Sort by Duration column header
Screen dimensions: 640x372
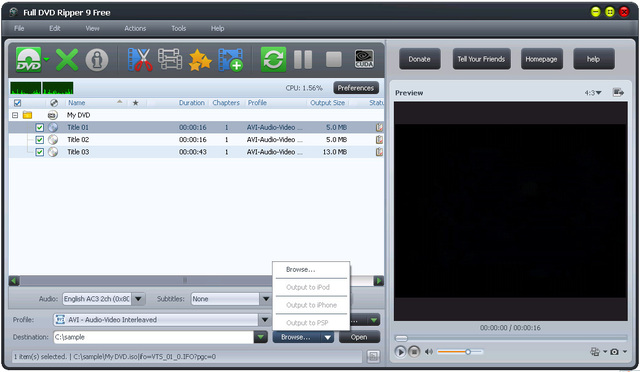click(191, 103)
